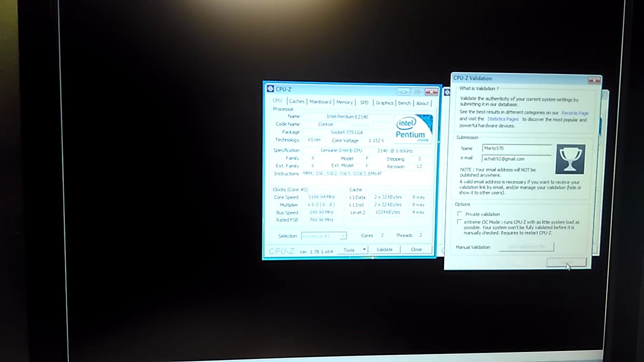
Task: Open the Statistics Pages link
Action: (x=503, y=119)
